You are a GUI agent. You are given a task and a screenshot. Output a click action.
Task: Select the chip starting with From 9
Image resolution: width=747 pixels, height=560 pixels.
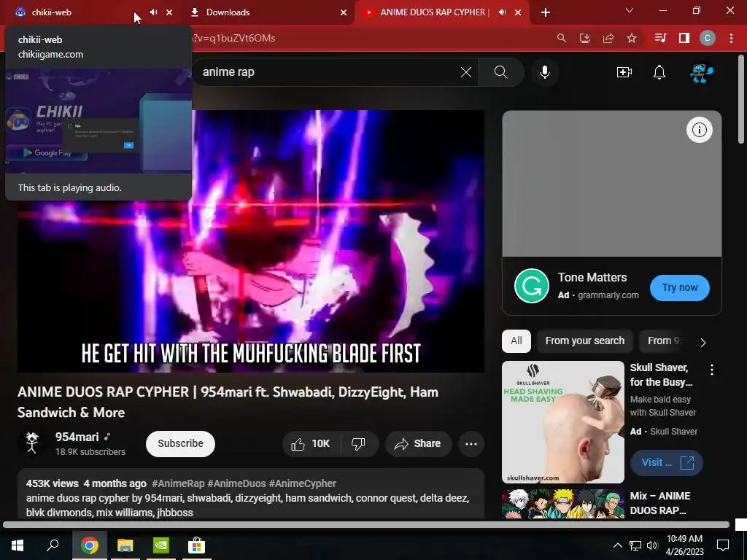coord(664,341)
